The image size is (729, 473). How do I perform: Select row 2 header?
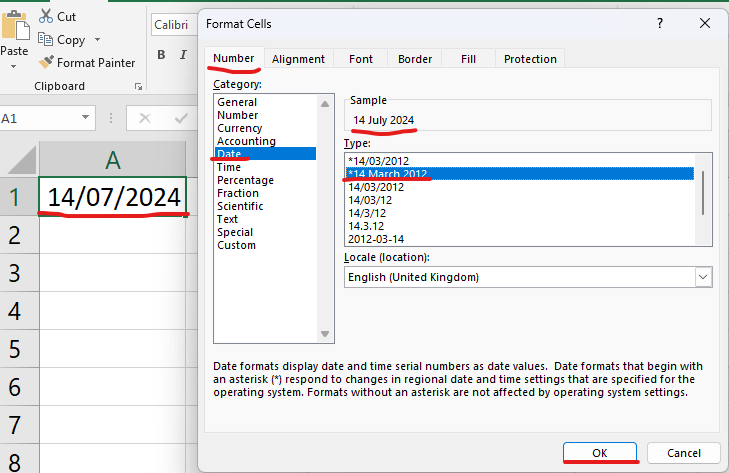coord(19,235)
